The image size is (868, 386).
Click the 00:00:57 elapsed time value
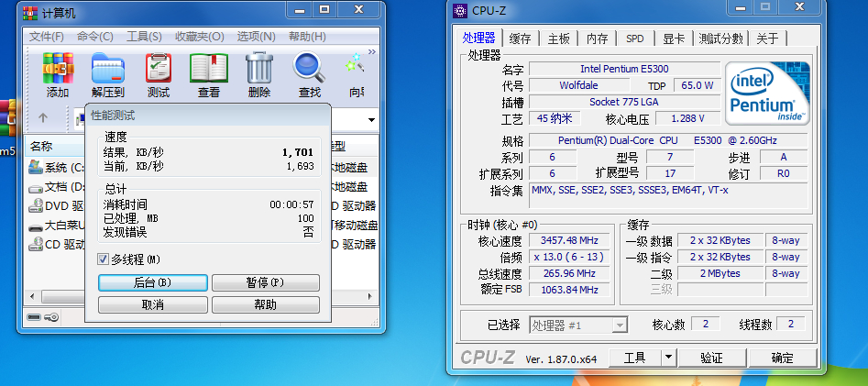point(291,204)
